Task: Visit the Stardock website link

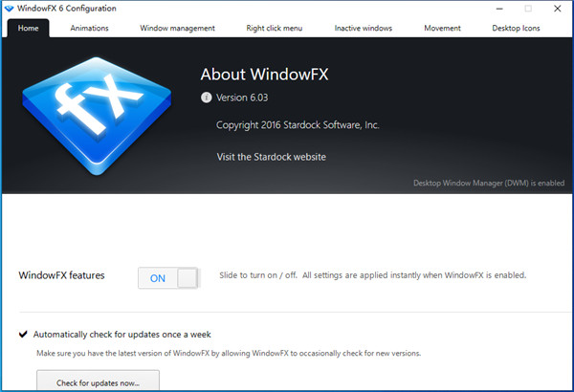Action: (272, 157)
